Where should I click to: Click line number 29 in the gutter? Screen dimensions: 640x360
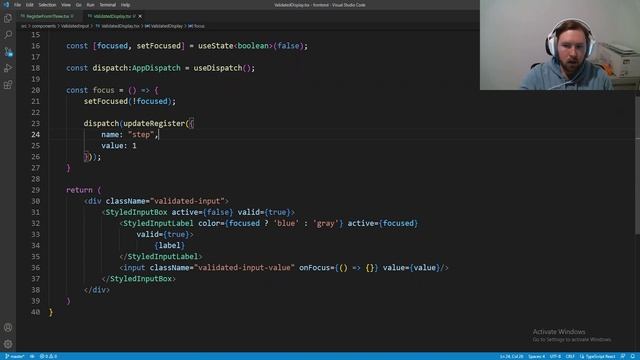36,190
